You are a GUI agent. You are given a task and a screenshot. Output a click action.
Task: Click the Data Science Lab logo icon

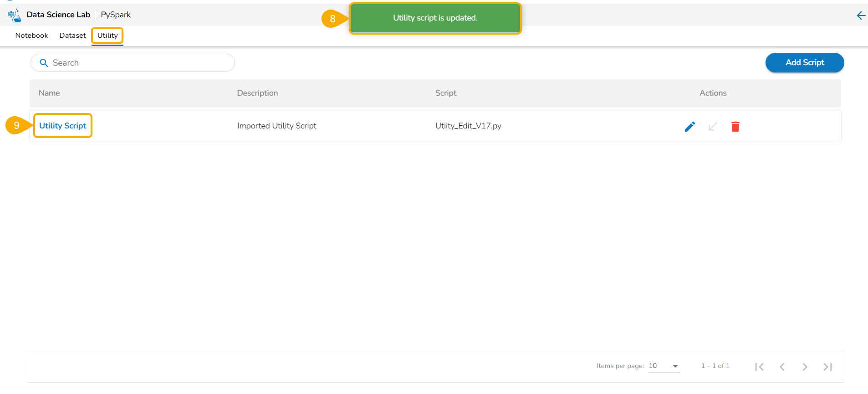click(14, 15)
